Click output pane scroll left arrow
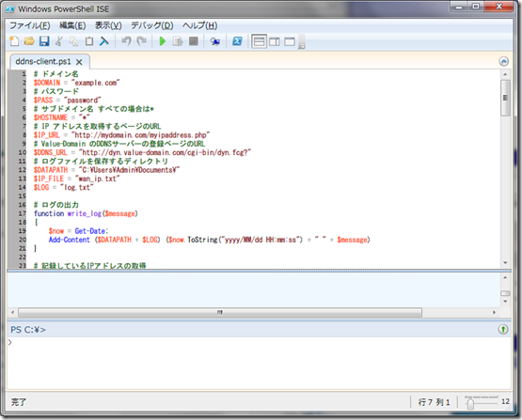 coord(12,312)
